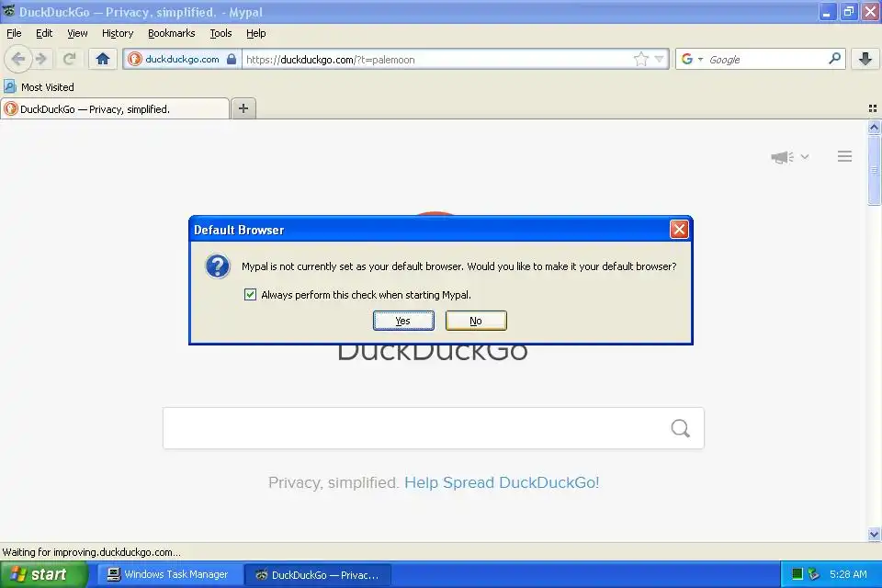This screenshot has height=588, width=882.
Task: Select the DuckDuckGo browser tab
Action: (x=115, y=108)
